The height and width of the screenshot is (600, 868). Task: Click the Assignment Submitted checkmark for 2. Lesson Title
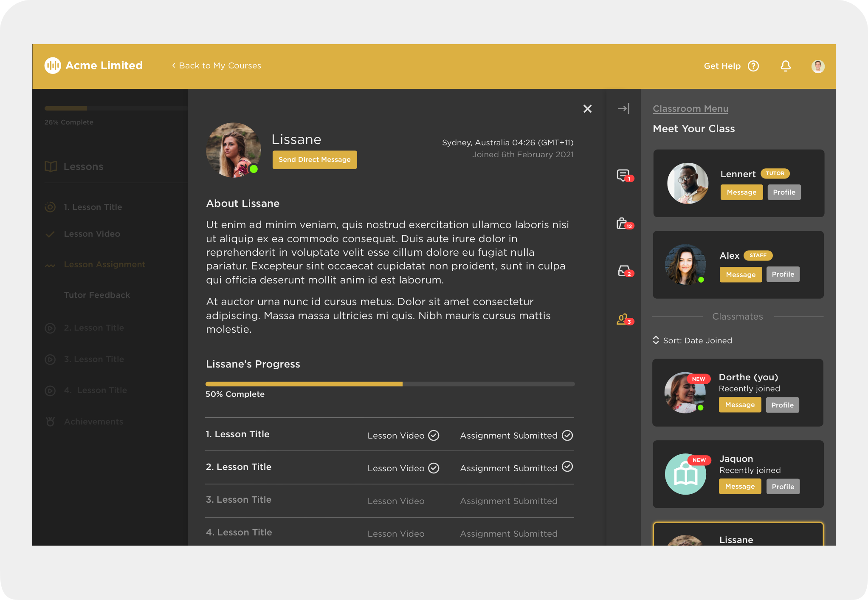coord(567,467)
